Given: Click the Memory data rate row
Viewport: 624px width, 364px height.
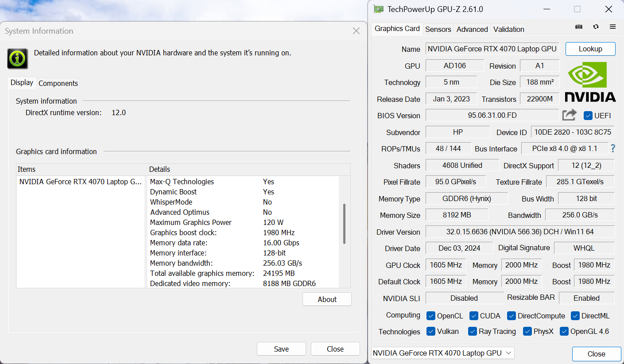Looking at the screenshot, I should click(243, 243).
